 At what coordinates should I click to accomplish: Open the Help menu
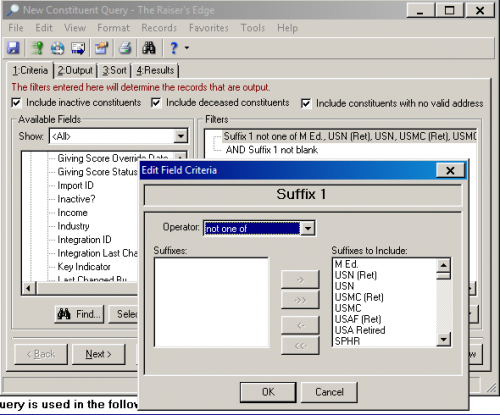pos(287,28)
